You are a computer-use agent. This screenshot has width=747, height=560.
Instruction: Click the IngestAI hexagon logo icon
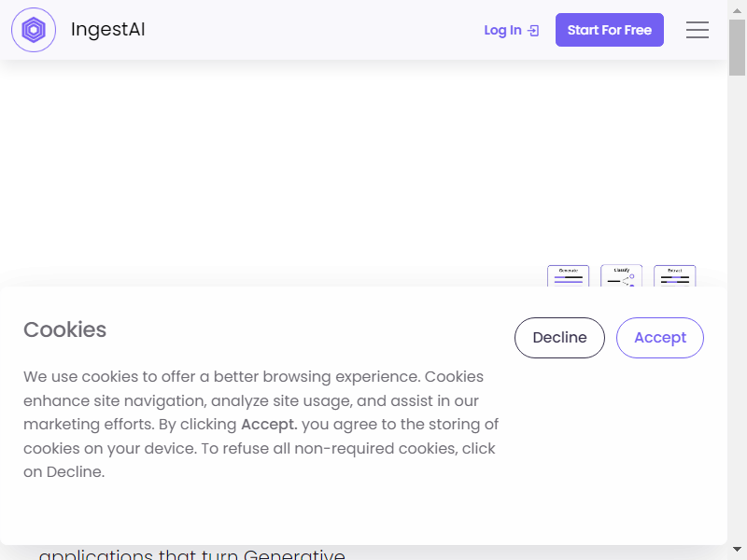coord(34,30)
